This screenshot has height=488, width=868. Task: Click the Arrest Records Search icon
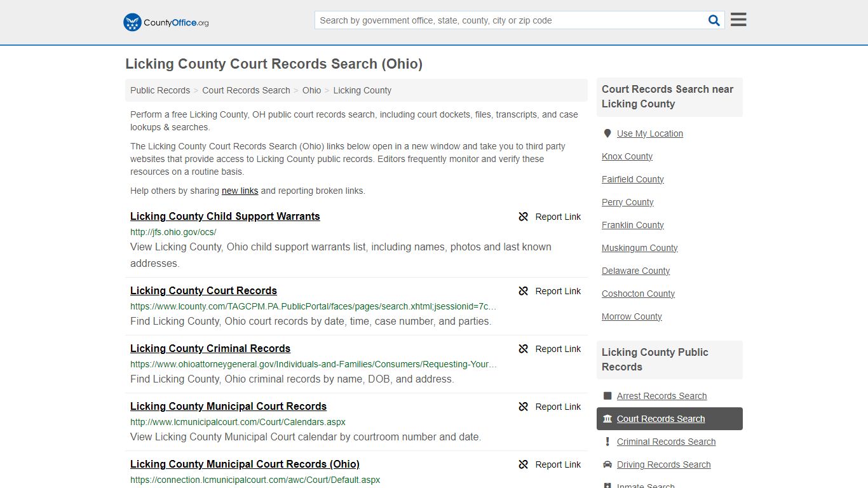[x=607, y=396]
